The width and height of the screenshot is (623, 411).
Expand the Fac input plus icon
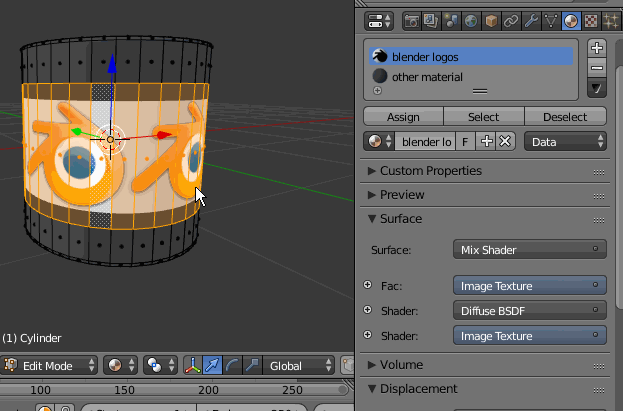click(368, 285)
